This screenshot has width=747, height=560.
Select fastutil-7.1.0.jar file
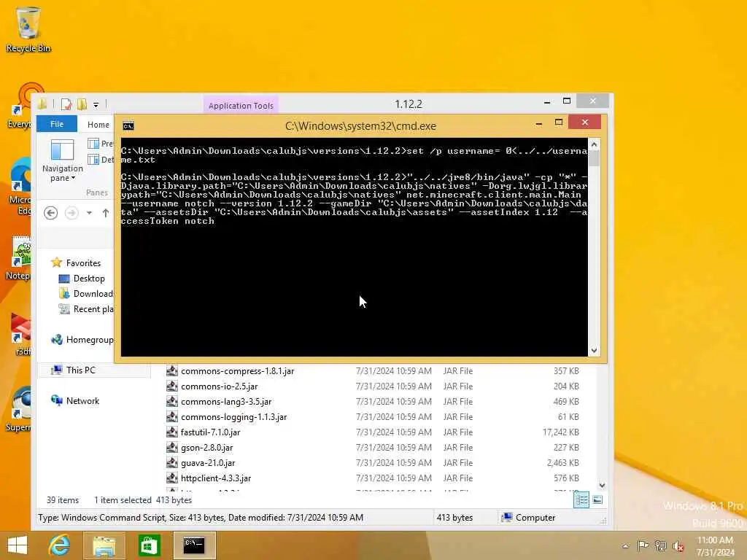[x=210, y=432]
